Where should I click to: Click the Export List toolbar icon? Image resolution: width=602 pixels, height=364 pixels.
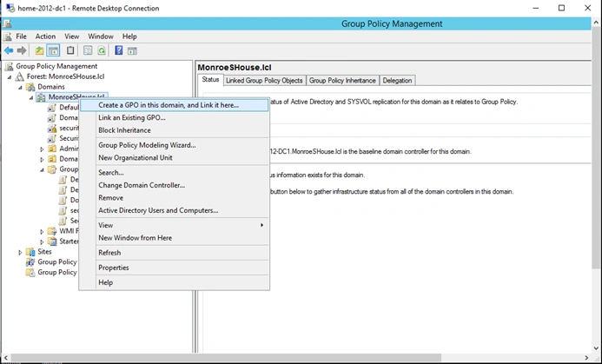[x=88, y=50]
